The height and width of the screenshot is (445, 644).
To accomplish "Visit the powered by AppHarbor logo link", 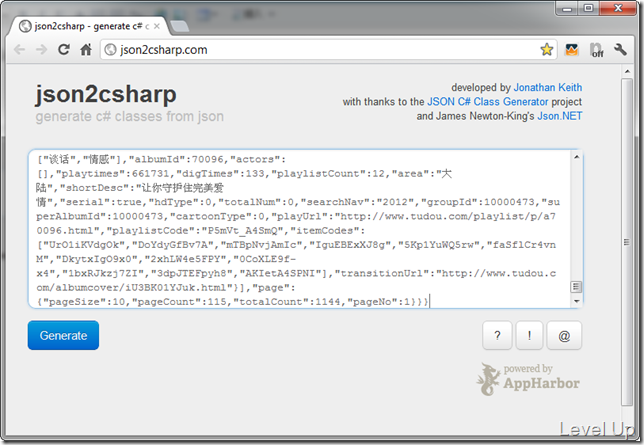I will click(x=529, y=379).
